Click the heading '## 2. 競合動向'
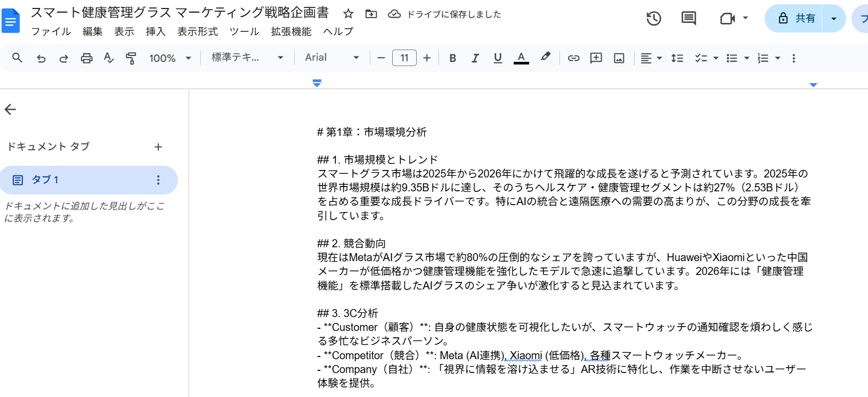This screenshot has height=397, width=868. point(352,244)
